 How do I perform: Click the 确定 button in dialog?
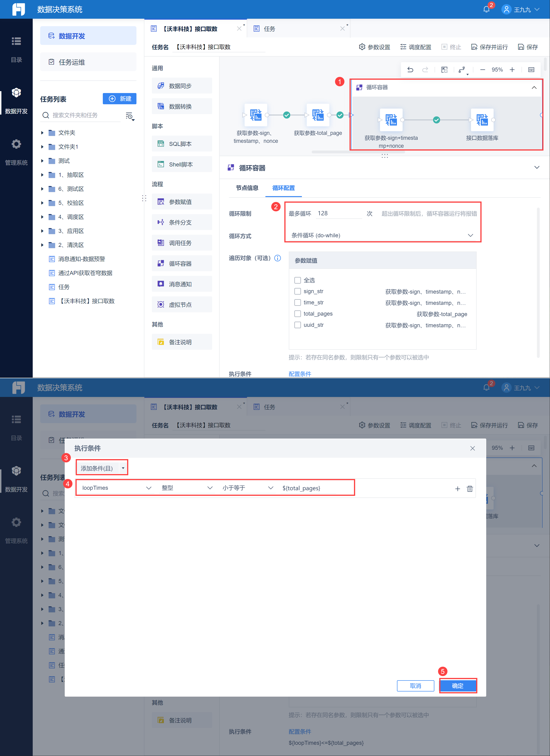point(457,686)
